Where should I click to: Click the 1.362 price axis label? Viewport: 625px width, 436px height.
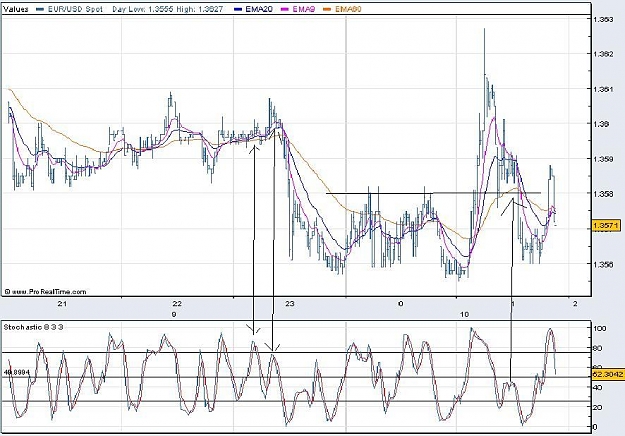pos(603,54)
